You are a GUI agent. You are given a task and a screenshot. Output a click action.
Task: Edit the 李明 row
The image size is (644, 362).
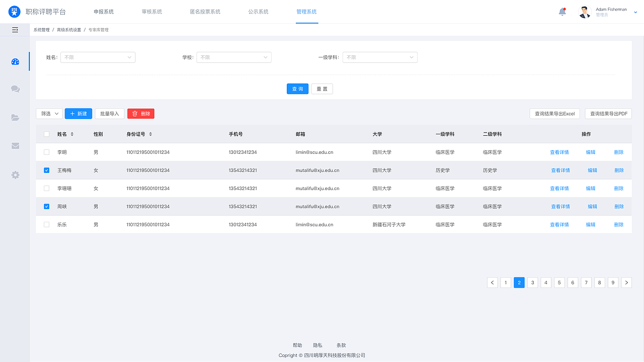click(x=591, y=152)
